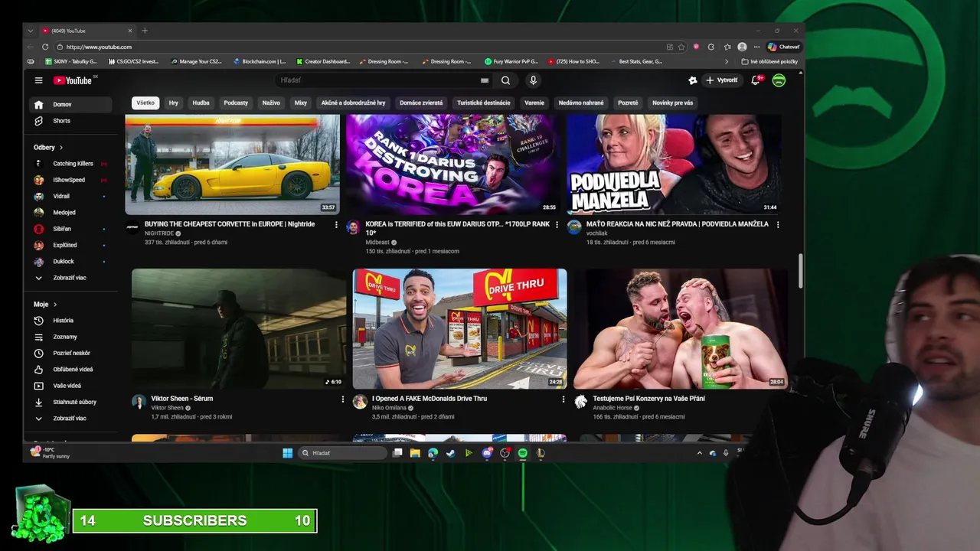Open options for Nightride Corvette video
The width and height of the screenshot is (980, 551).
coord(335,224)
